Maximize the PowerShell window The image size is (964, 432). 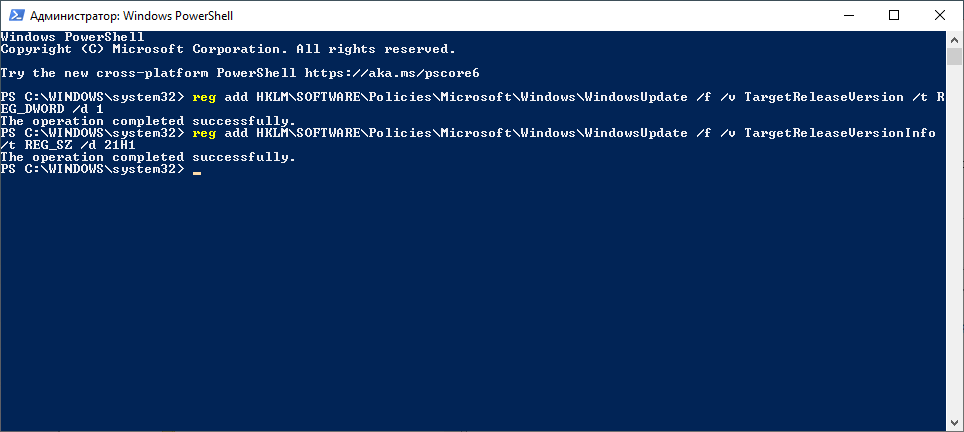click(x=894, y=15)
